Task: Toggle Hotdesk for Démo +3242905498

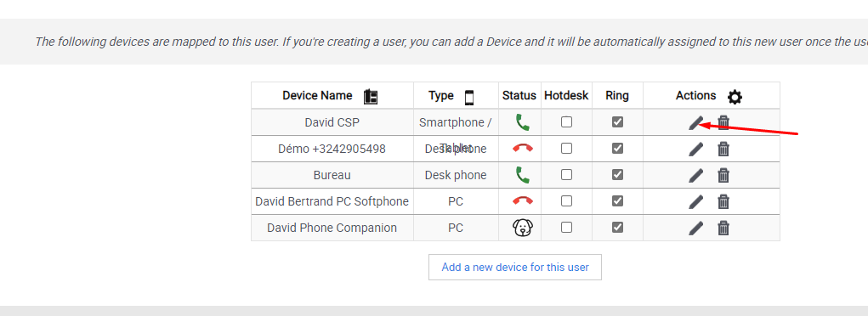Action: point(566,148)
